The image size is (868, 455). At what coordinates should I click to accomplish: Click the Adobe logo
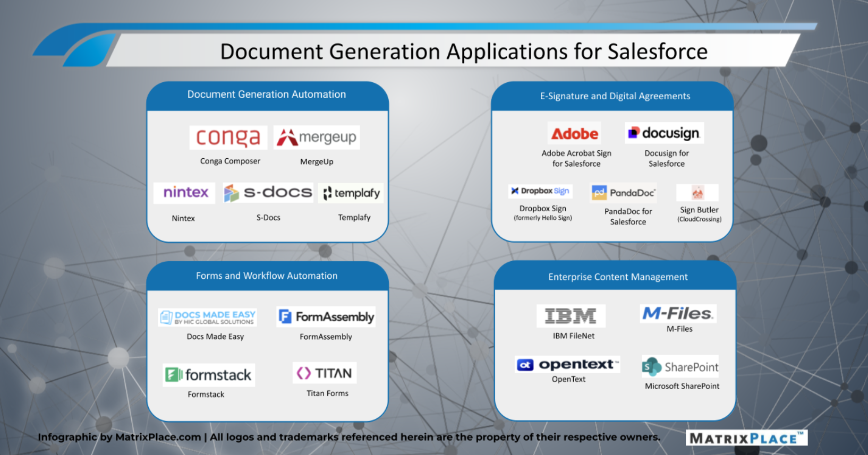click(x=574, y=133)
